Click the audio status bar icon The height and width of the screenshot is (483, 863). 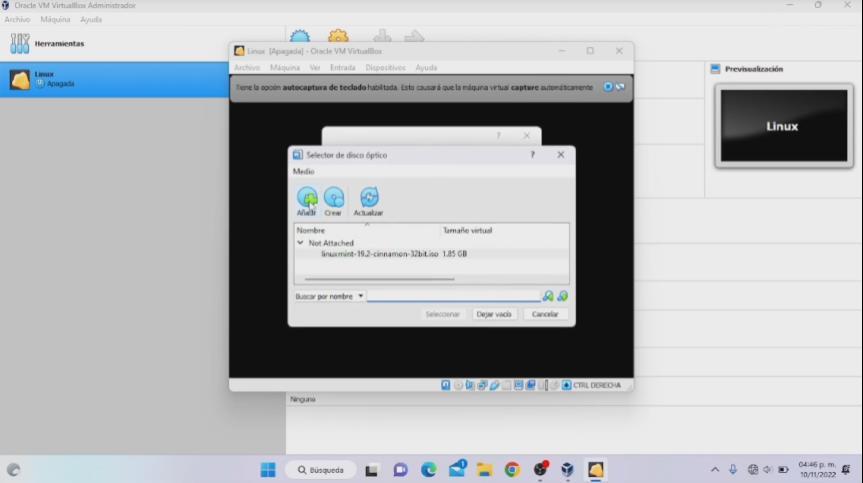pos(470,385)
